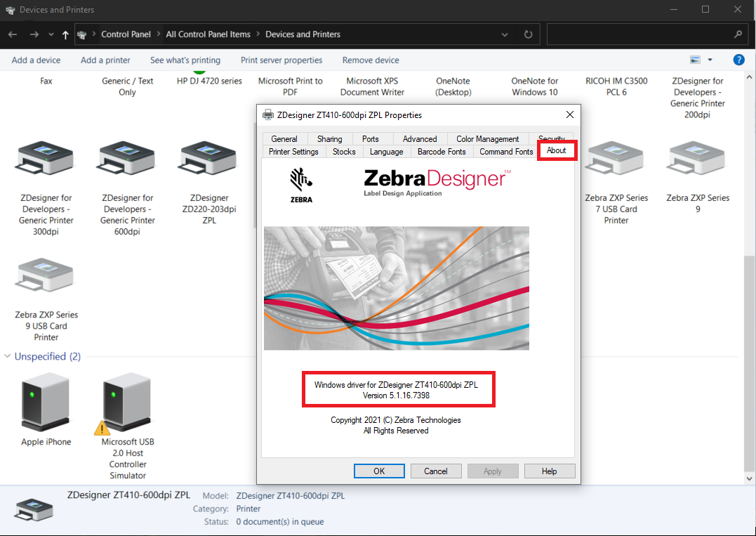
Task: Open the address bar history dropdown
Action: (505, 34)
